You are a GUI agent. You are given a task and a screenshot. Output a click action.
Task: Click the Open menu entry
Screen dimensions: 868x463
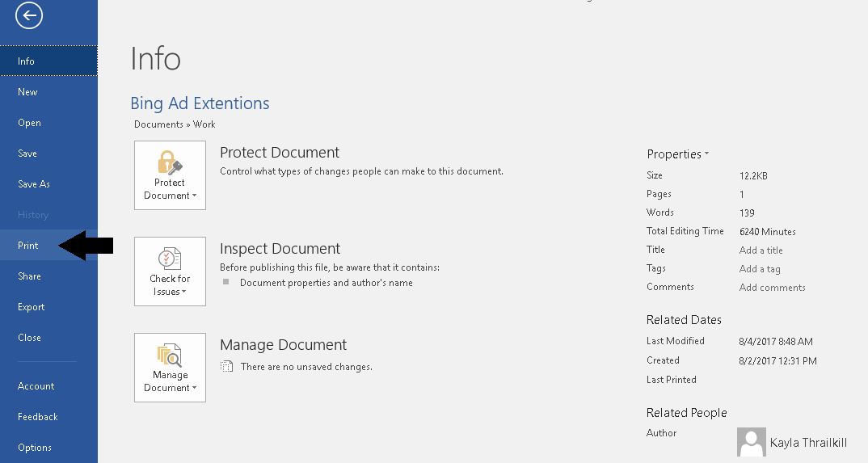click(x=29, y=123)
